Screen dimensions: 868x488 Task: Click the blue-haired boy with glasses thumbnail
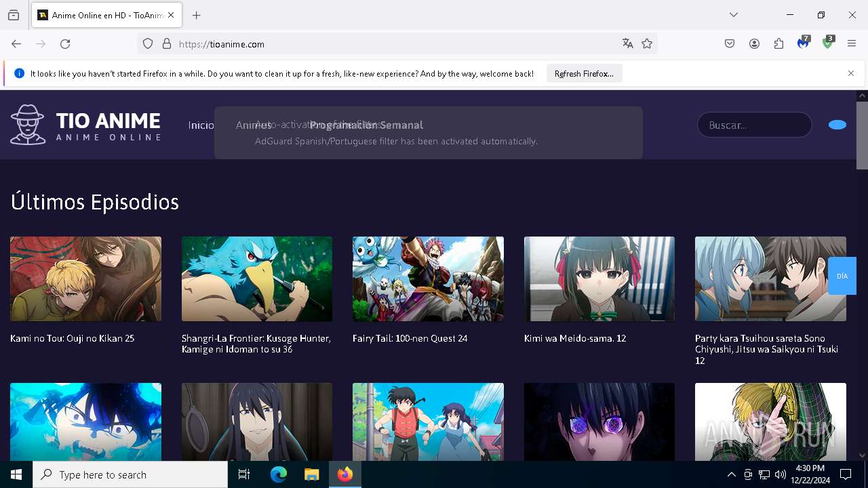[85, 422]
